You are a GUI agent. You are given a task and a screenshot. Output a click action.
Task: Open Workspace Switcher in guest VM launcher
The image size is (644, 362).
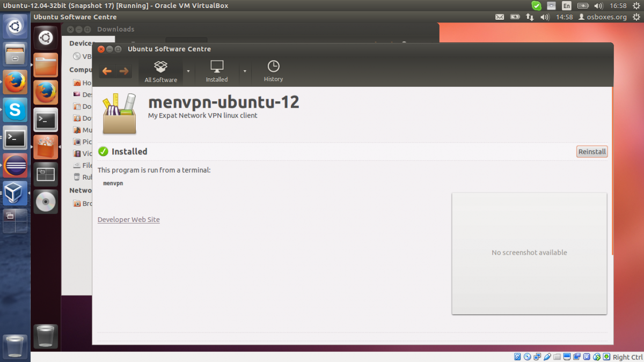46,174
